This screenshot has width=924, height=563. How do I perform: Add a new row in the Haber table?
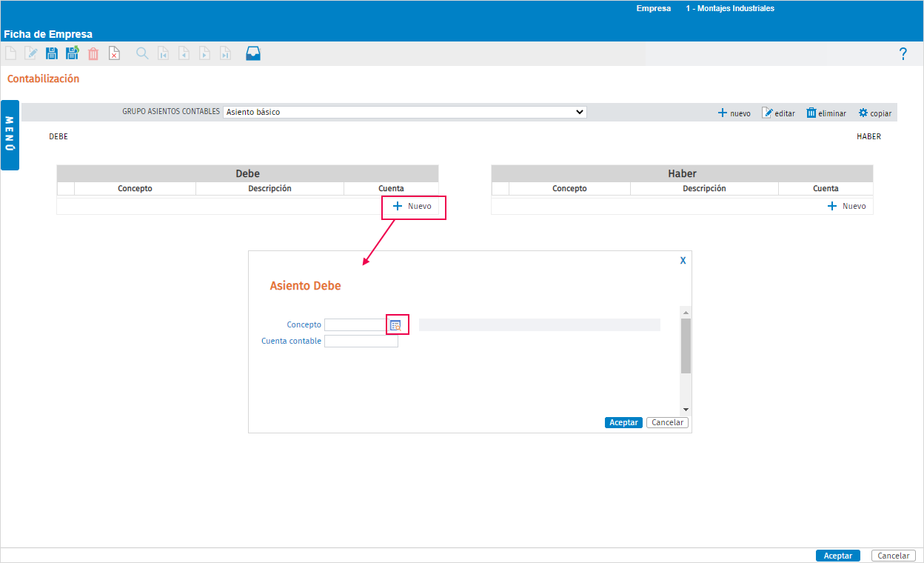tap(846, 206)
